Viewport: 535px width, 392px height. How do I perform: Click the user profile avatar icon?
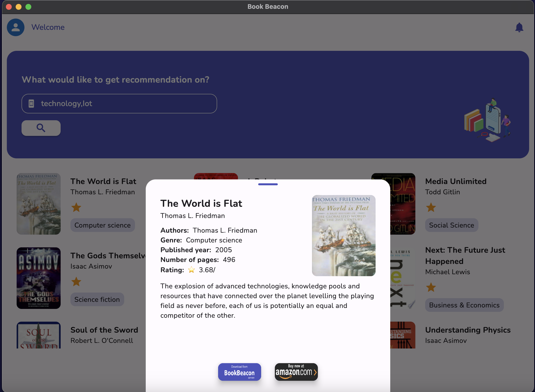click(15, 27)
